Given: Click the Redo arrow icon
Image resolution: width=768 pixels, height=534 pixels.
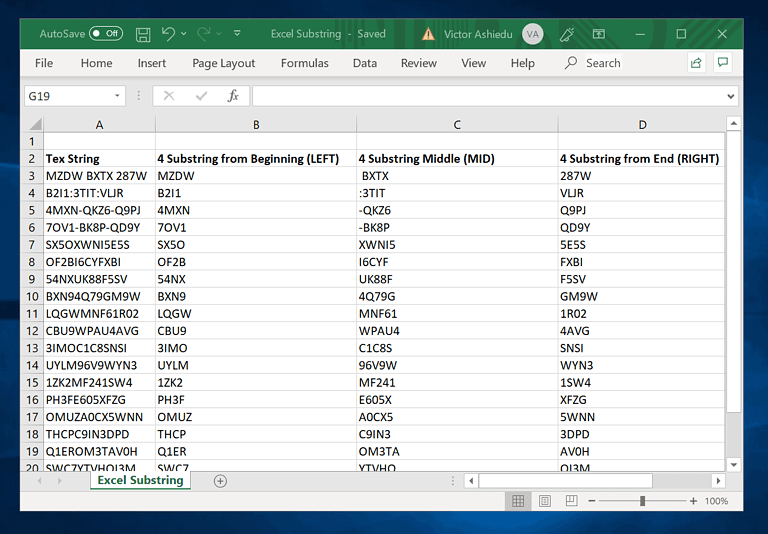Looking at the screenshot, I should (x=203, y=33).
